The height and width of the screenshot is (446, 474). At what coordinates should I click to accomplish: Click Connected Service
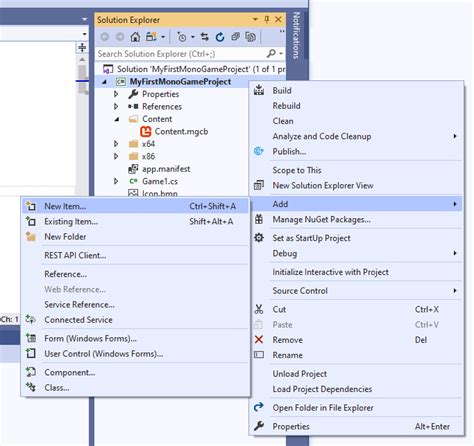click(136, 320)
